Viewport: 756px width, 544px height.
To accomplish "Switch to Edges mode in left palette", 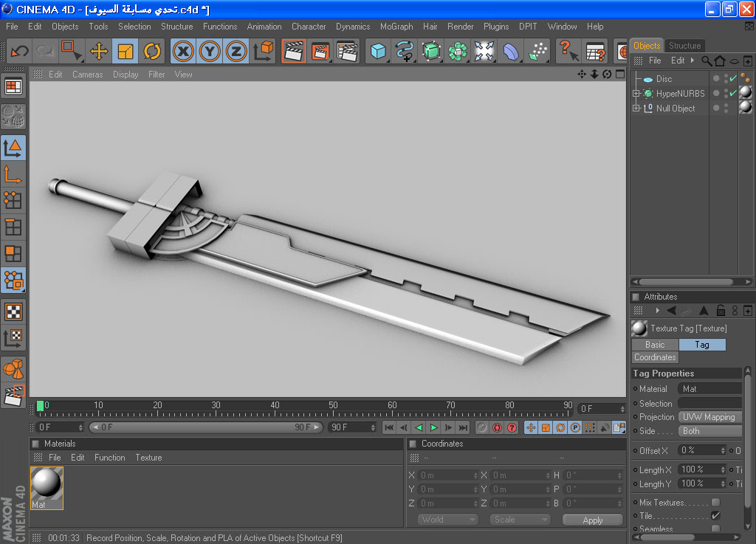I will pyautogui.click(x=13, y=227).
